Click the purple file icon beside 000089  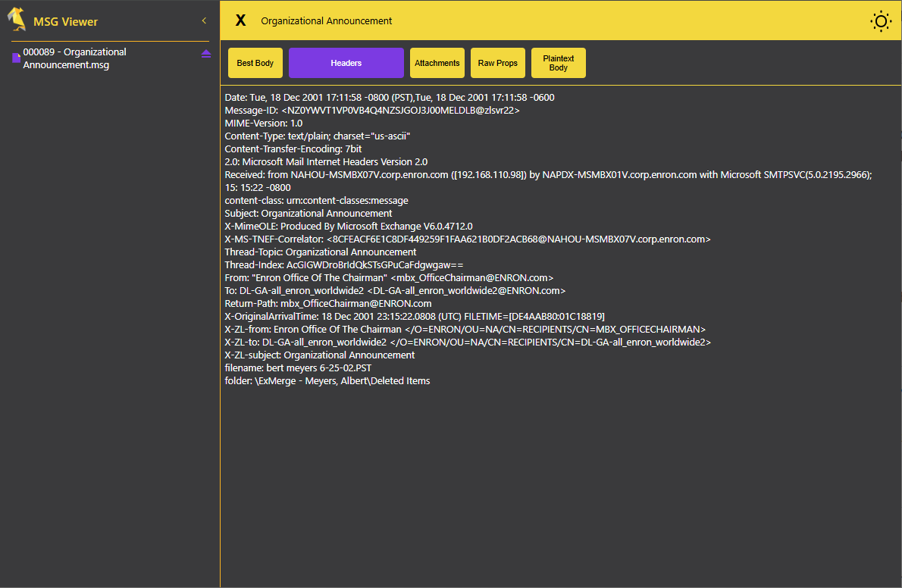[x=16, y=58]
